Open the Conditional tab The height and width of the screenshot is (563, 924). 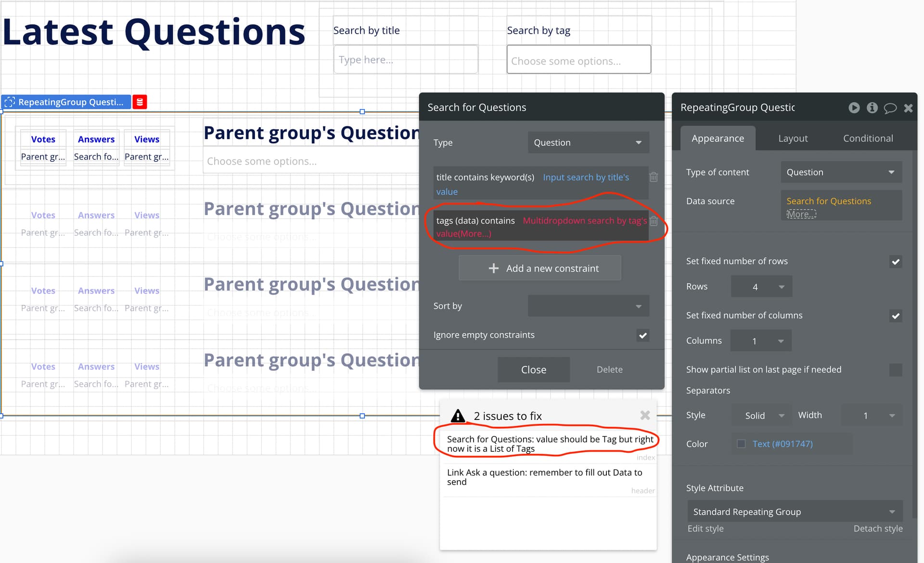(868, 138)
